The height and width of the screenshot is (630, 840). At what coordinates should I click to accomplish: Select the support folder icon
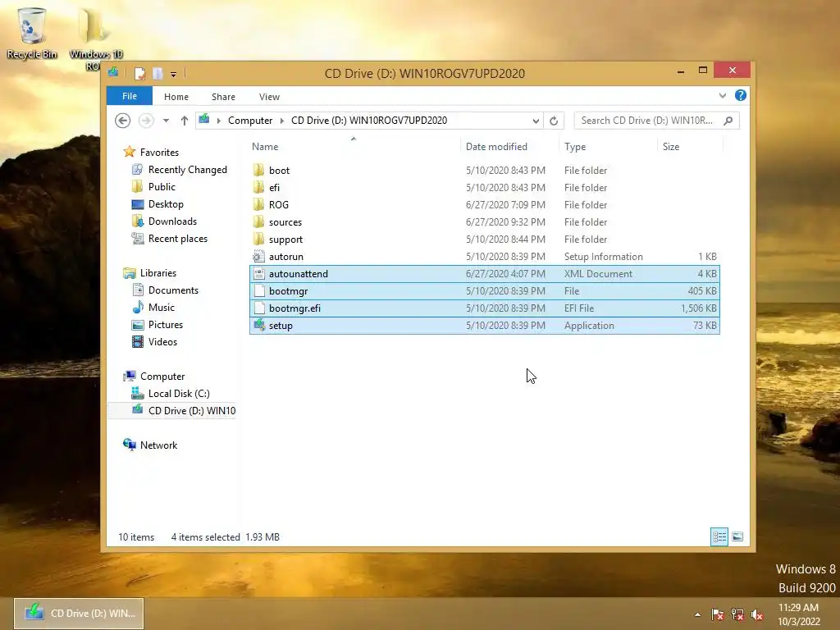coord(258,239)
